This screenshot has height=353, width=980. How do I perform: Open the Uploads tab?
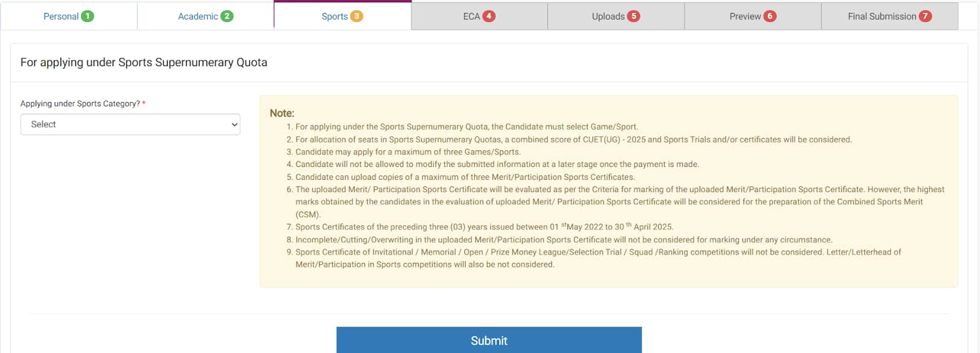point(616,17)
